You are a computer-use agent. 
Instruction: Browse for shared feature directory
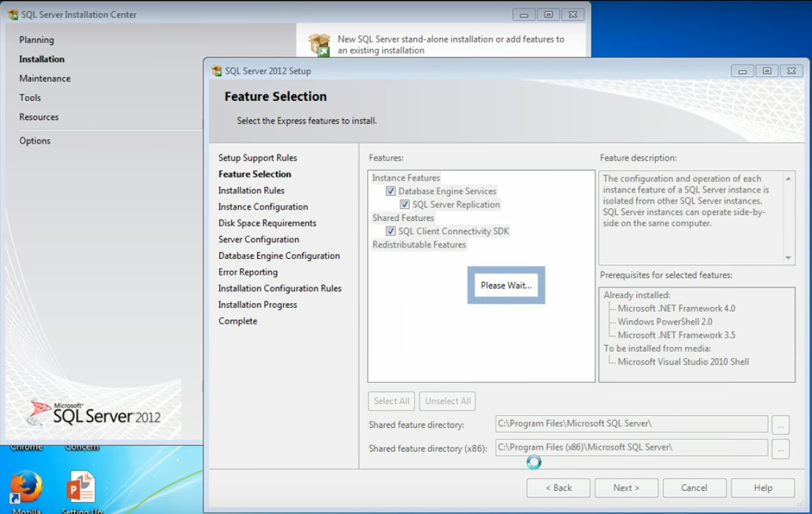point(780,425)
